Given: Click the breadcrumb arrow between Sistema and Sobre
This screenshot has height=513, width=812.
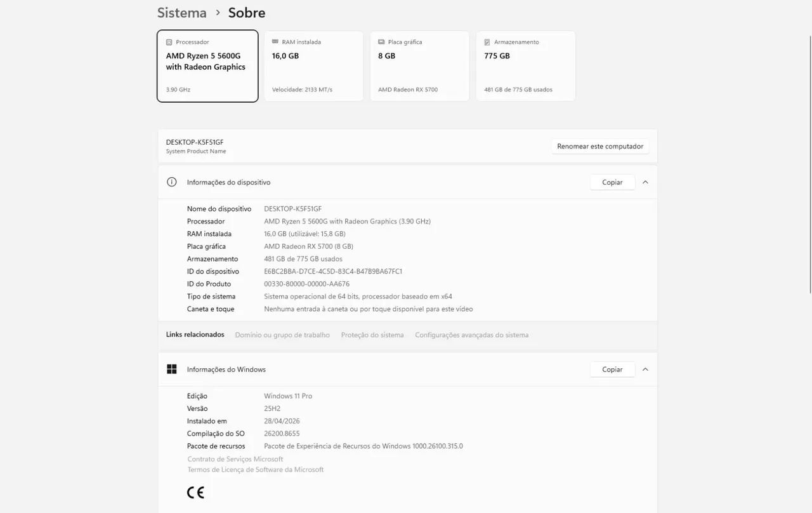Looking at the screenshot, I should click(x=218, y=13).
